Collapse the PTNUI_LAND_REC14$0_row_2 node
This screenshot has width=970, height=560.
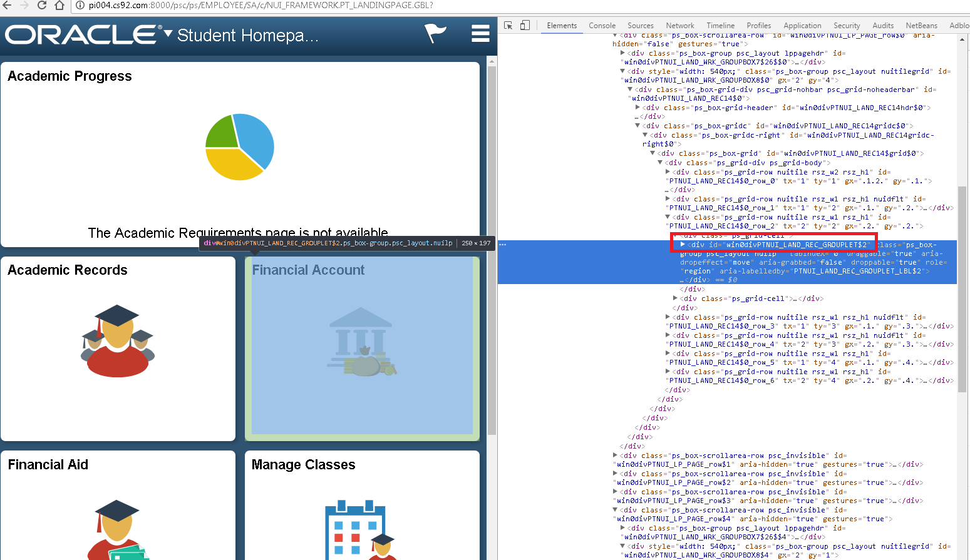668,217
